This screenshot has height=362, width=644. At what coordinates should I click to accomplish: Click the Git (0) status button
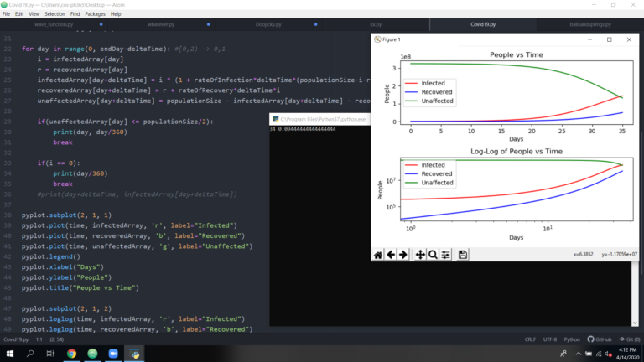pyautogui.click(x=629, y=339)
